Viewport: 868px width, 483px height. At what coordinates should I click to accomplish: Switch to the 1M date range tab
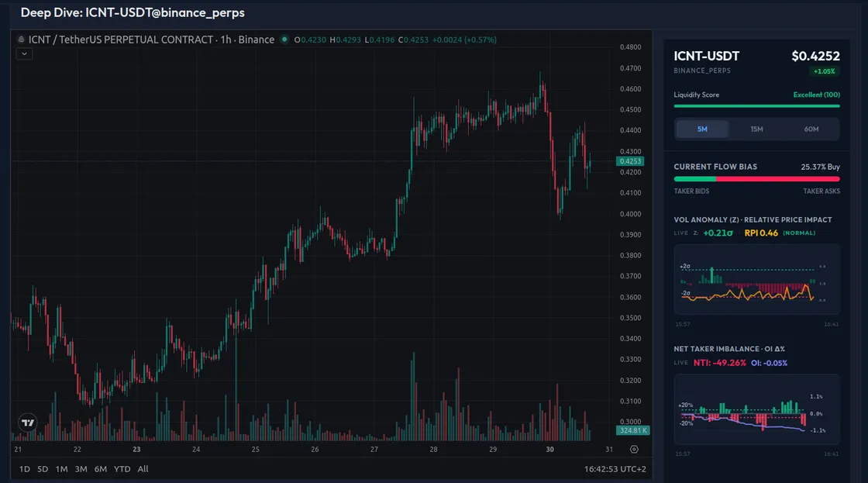coord(62,469)
